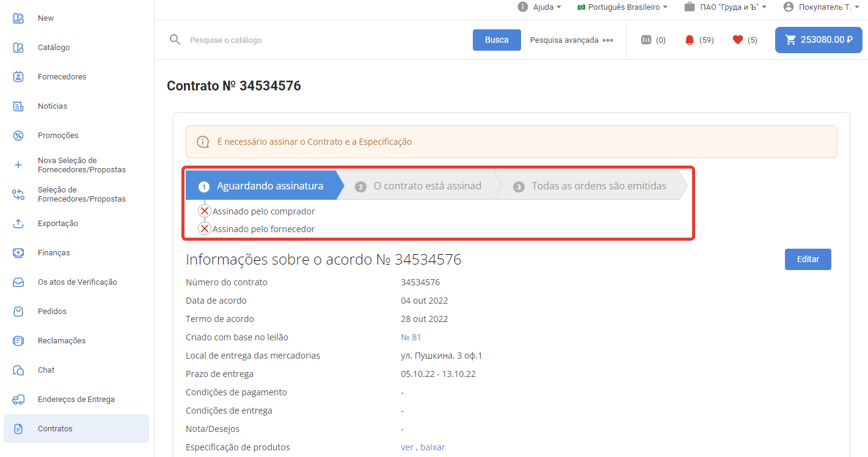
Task: Click the briefcase company icon
Action: 690,7
